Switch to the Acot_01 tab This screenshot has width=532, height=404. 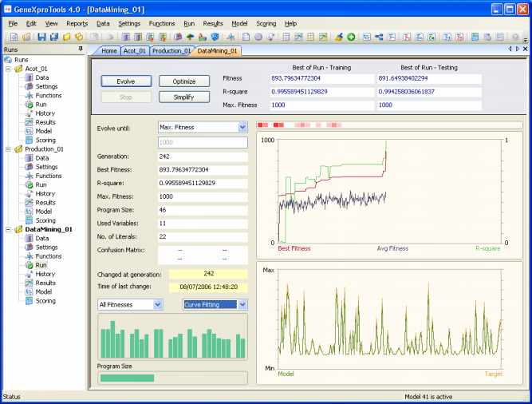point(135,51)
